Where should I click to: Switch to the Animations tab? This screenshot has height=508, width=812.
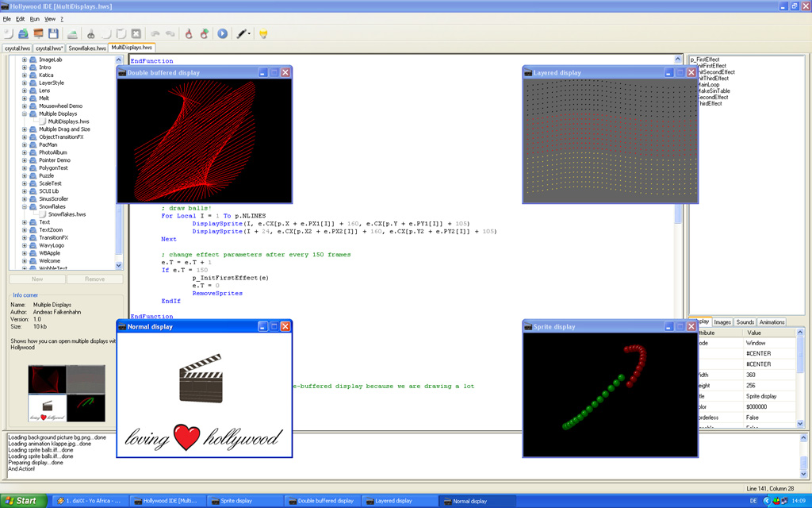click(x=772, y=322)
